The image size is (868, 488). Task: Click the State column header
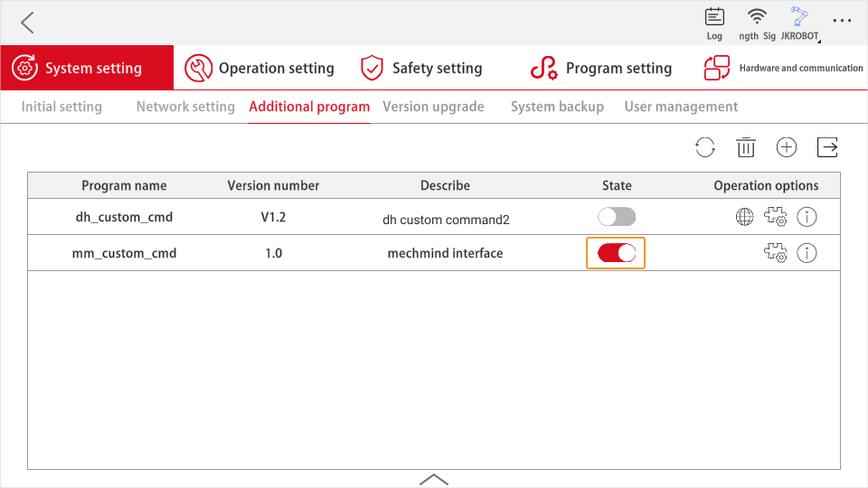pyautogui.click(x=617, y=185)
